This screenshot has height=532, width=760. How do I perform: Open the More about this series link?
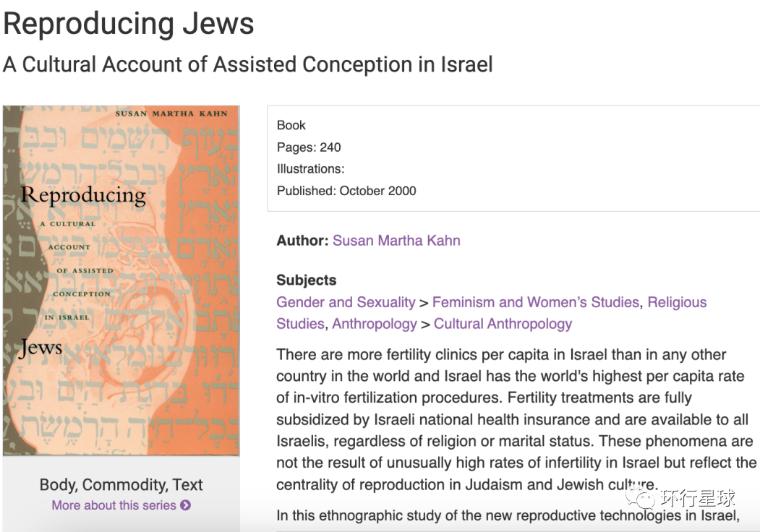114,505
